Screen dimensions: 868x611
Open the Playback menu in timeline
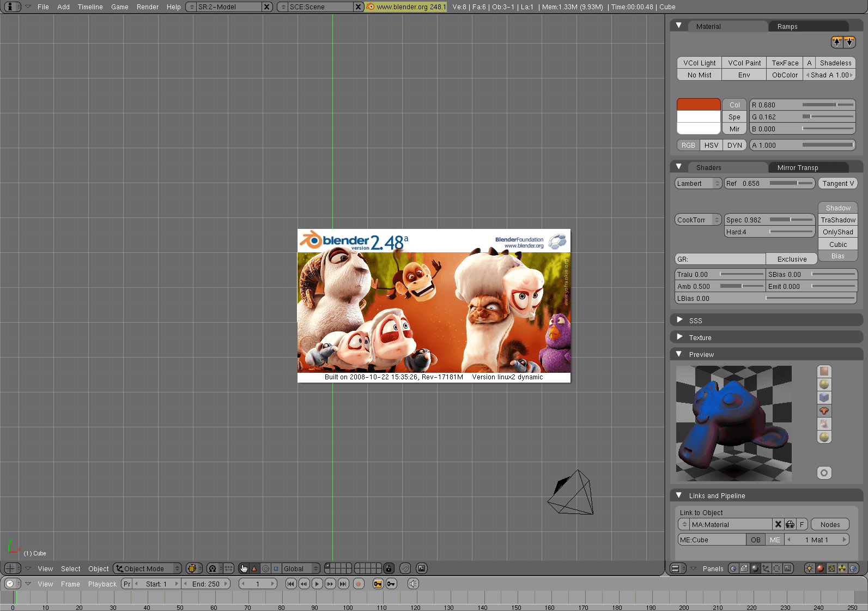click(102, 584)
